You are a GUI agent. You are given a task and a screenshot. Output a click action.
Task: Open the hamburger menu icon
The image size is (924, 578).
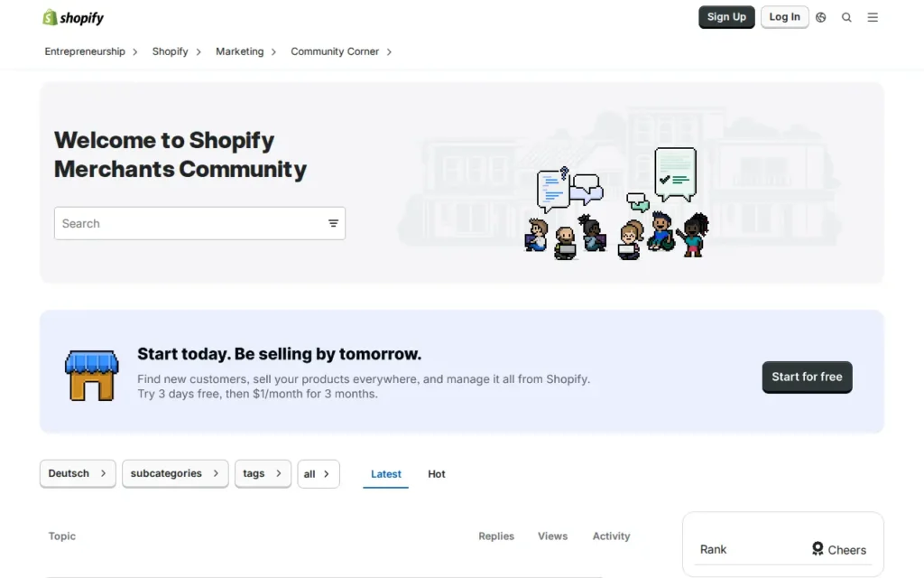click(873, 18)
